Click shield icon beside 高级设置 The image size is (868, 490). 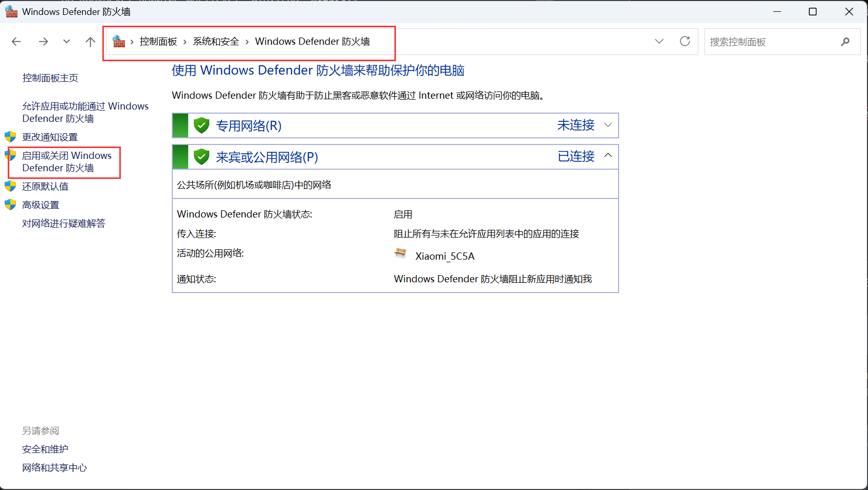(10, 205)
